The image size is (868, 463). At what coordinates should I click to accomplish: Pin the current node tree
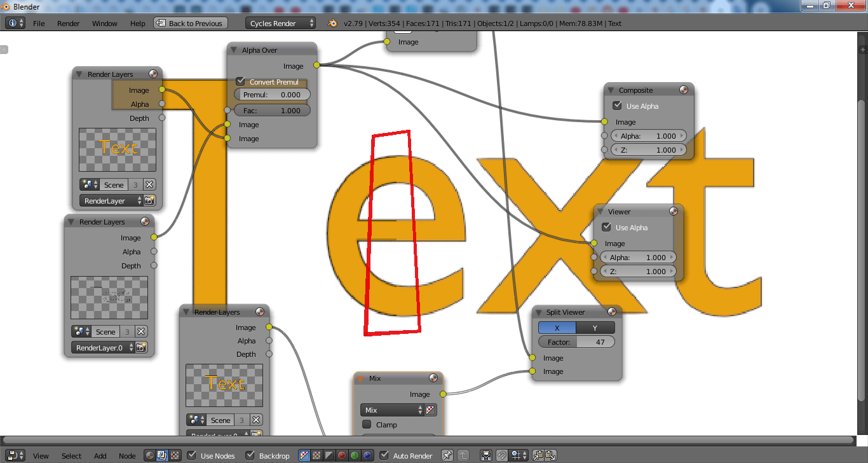[x=447, y=455]
